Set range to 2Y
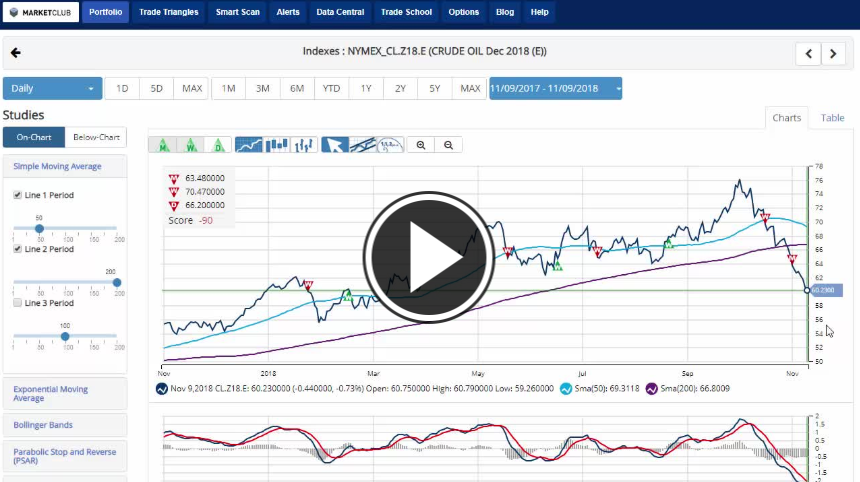Viewport: 860px width, 482px height. [x=400, y=88]
